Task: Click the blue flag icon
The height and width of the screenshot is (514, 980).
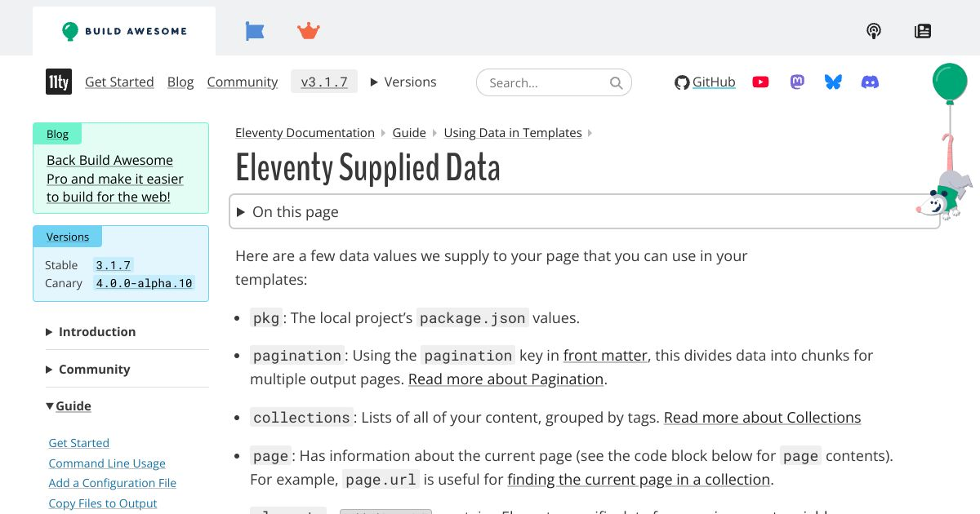Action: (255, 31)
